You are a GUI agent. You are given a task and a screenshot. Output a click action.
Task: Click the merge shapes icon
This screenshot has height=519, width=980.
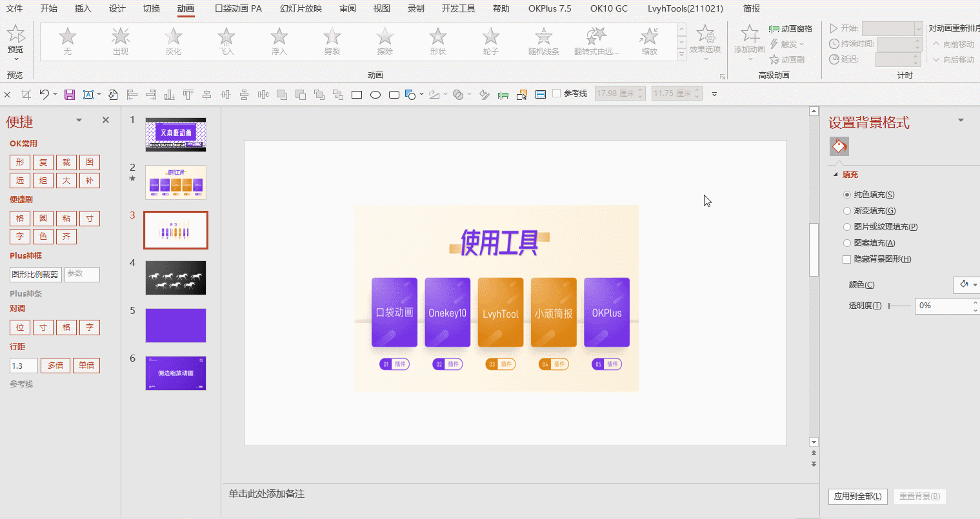point(457,95)
